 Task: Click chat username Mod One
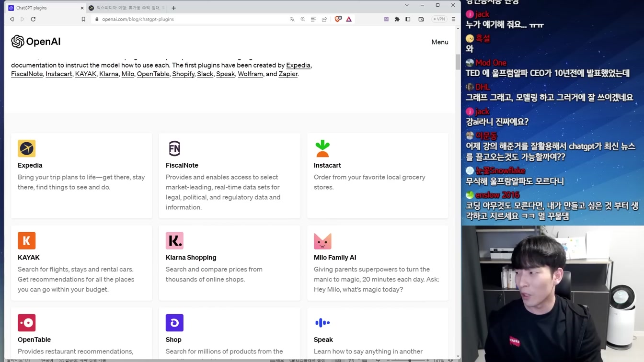coord(491,63)
